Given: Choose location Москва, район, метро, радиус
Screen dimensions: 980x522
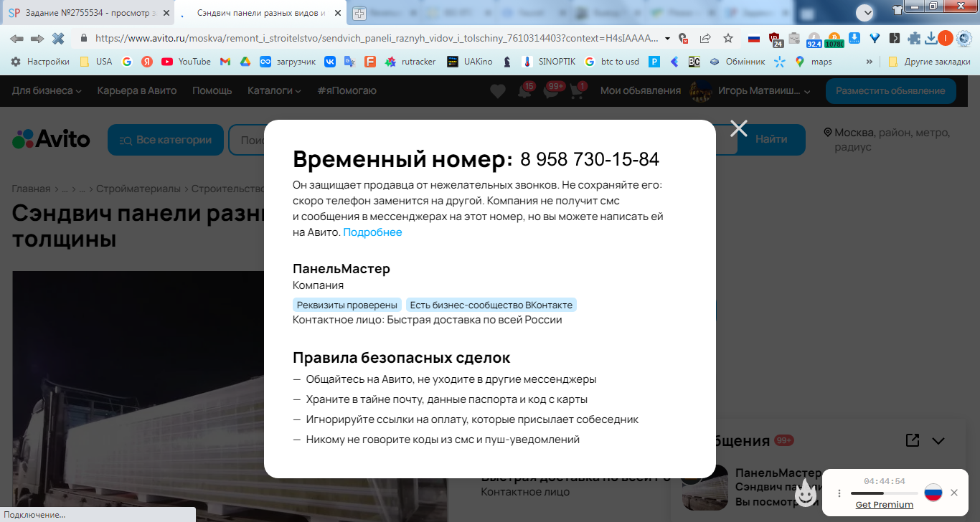Looking at the screenshot, I should [x=887, y=140].
